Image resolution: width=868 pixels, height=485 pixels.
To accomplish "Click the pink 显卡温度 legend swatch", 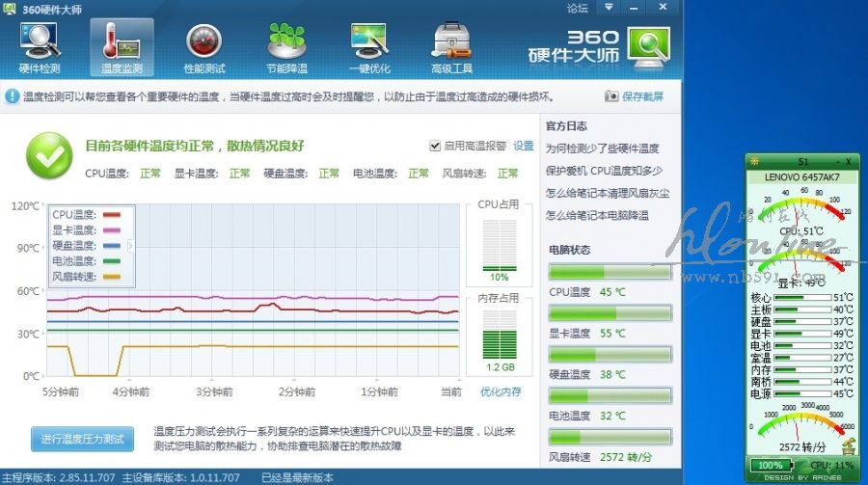I will coord(111,230).
